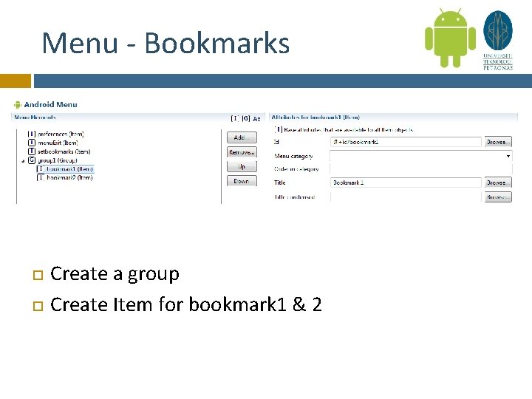Browse for the Id value

(498, 142)
